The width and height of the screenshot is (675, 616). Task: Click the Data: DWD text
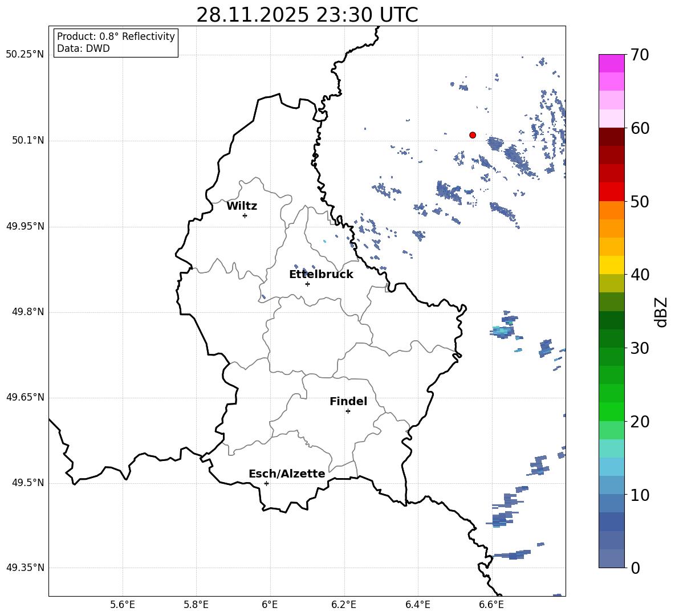83,48
